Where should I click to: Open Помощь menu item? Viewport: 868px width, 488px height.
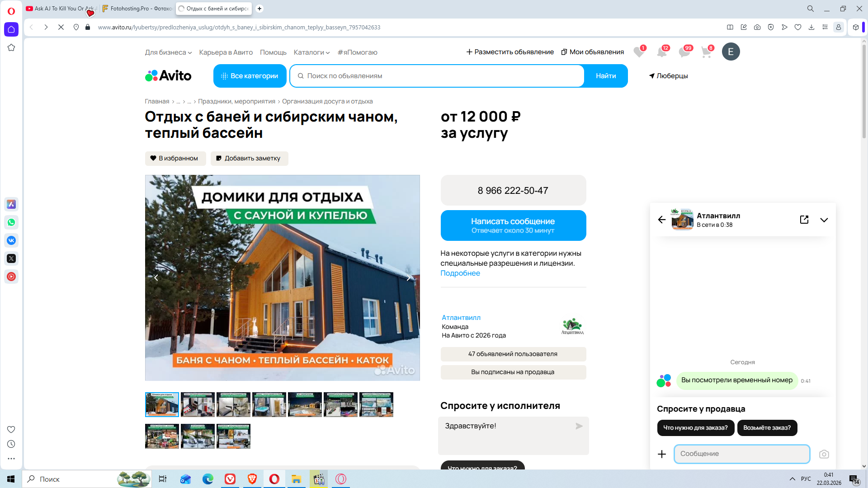273,52
